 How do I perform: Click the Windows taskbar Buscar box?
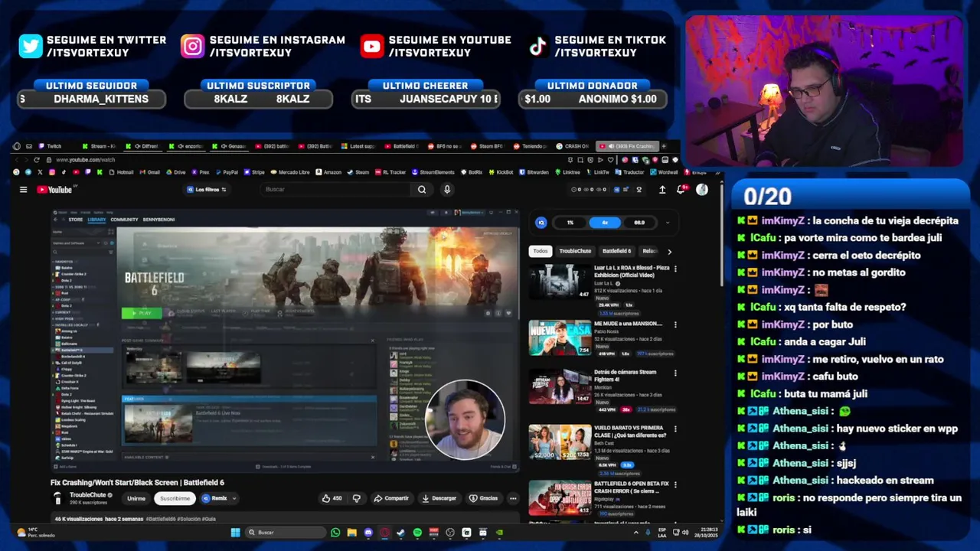tap(285, 533)
